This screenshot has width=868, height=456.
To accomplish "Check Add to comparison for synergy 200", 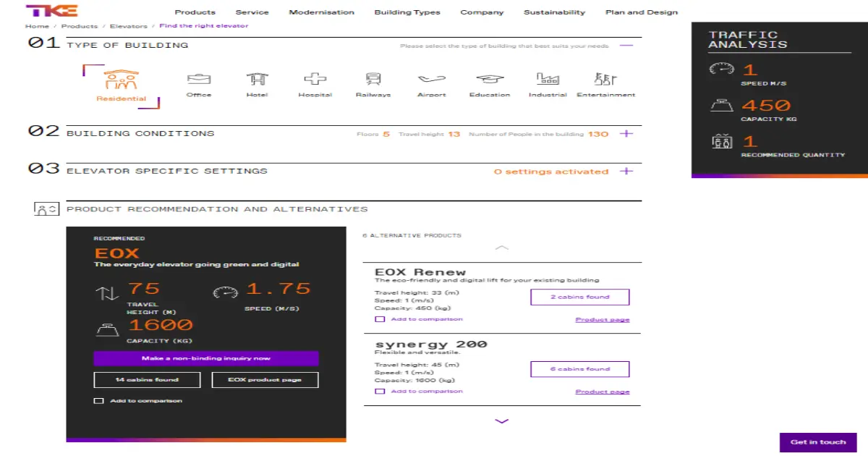I will tap(379, 392).
